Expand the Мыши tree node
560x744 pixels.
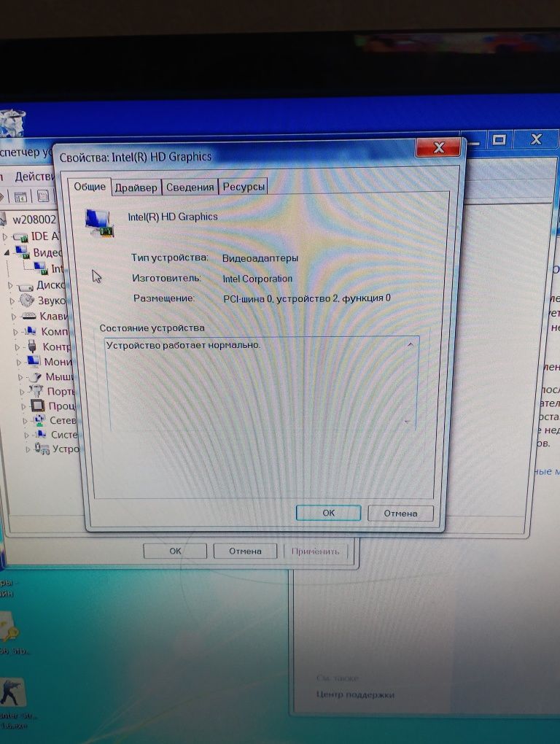pos(20,378)
